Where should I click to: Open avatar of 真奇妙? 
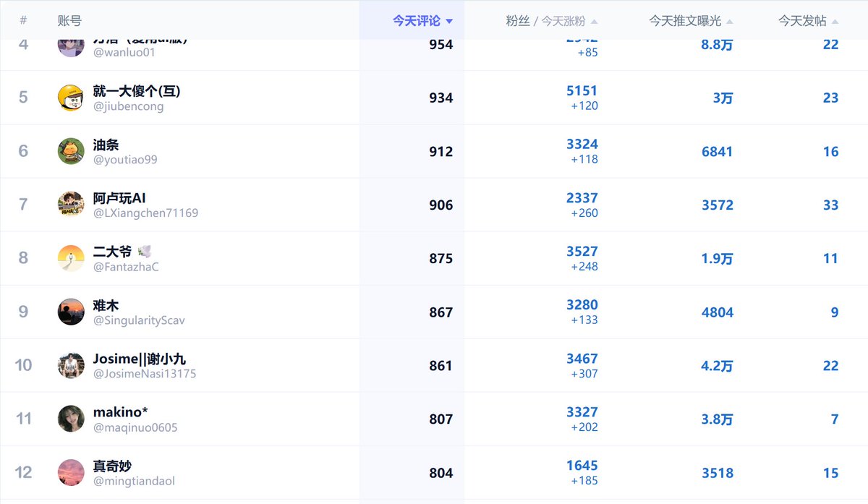coord(71,472)
